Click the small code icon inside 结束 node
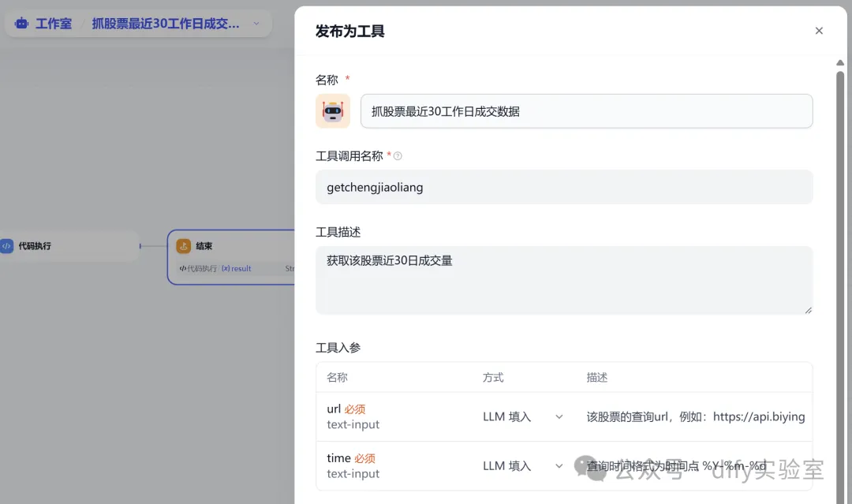852x504 pixels. (x=183, y=268)
